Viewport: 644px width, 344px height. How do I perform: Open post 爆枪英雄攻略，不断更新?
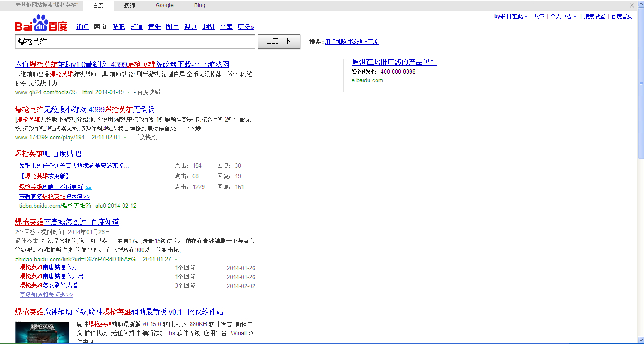[51, 187]
